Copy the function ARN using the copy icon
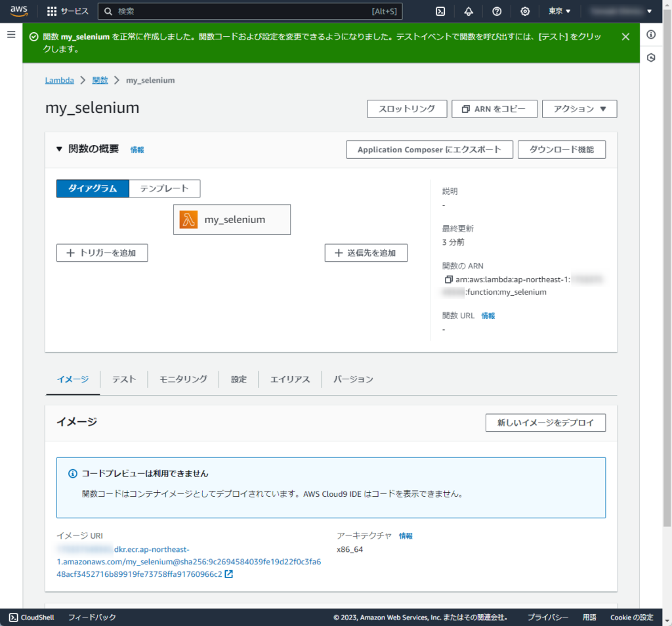672x626 pixels. (x=448, y=280)
